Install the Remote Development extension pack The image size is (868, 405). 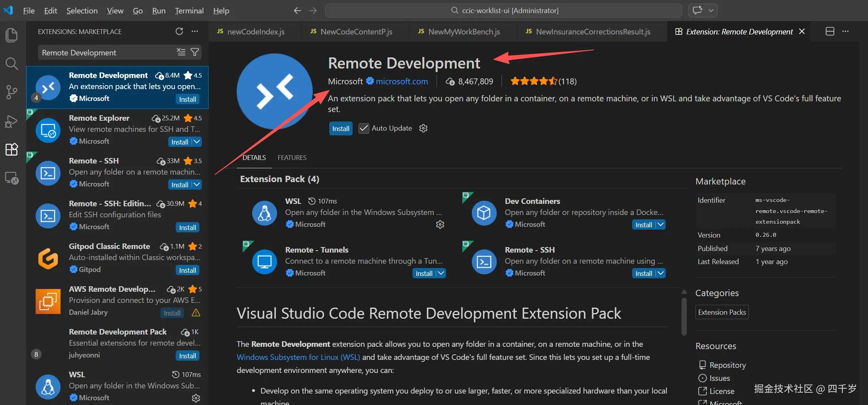(340, 128)
